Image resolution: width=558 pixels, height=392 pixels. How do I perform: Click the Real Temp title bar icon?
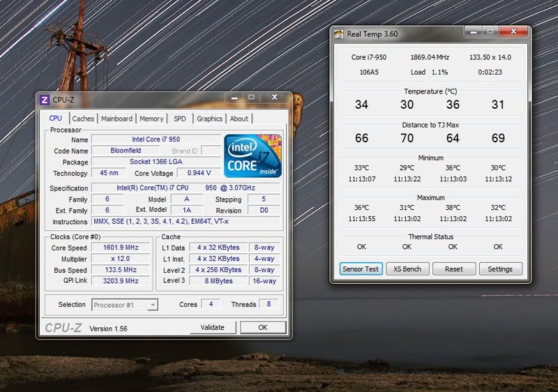coord(338,33)
